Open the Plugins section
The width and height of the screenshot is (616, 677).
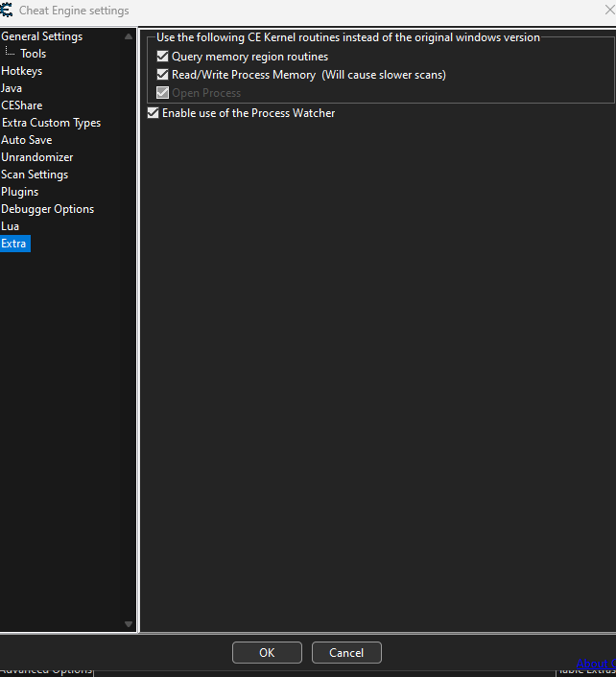[x=19, y=192]
